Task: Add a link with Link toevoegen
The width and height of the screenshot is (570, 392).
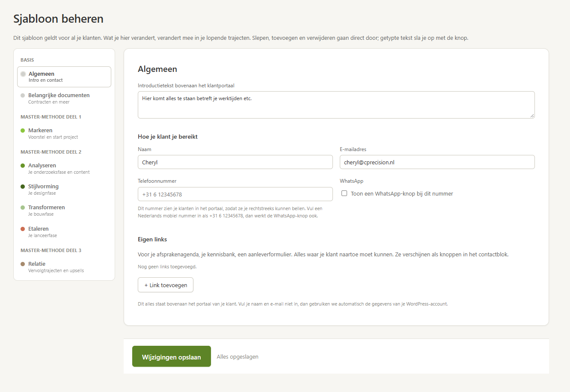Action: (x=166, y=285)
